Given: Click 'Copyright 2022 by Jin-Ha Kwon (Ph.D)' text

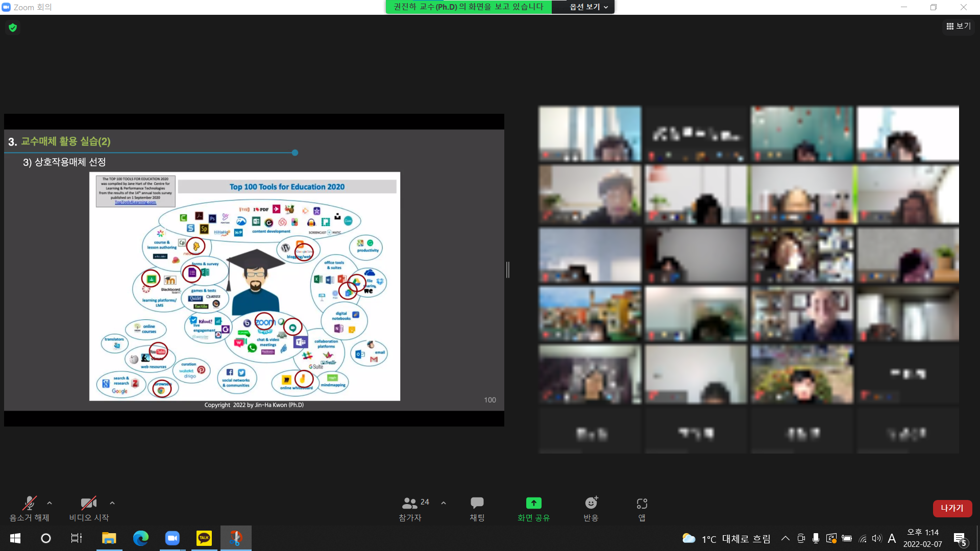Looking at the screenshot, I should [254, 405].
